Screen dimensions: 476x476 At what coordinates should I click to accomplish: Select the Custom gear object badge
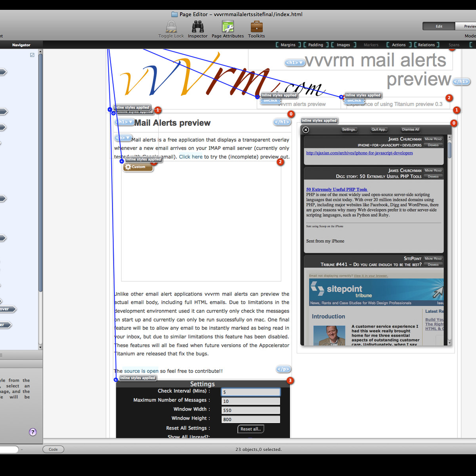click(x=138, y=167)
